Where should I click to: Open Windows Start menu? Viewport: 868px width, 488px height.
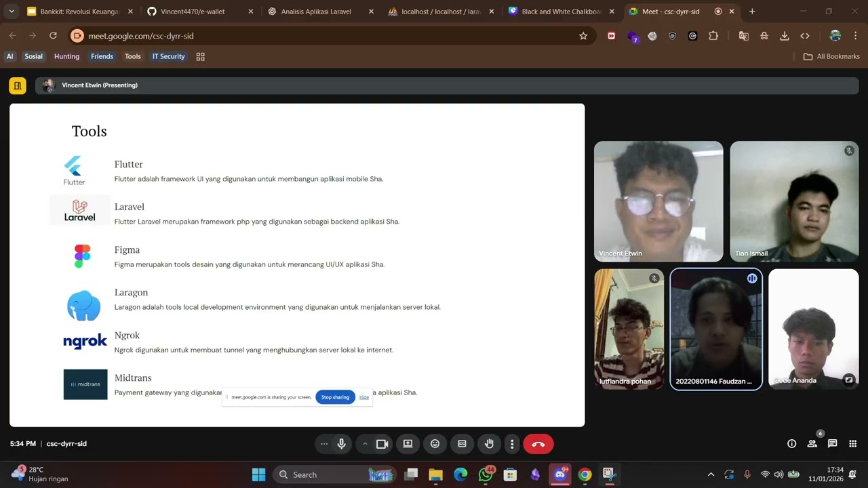pos(259,474)
